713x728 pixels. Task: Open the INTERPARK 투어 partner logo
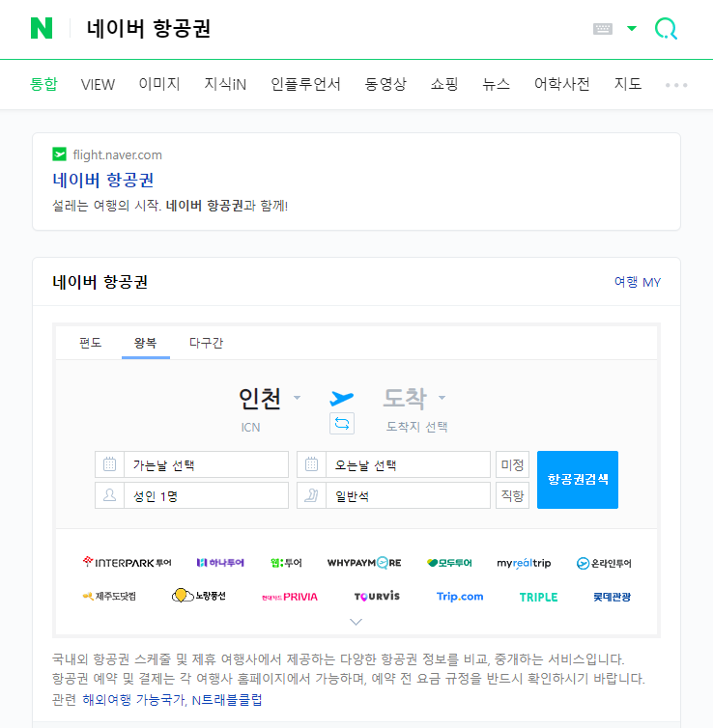[x=127, y=562]
